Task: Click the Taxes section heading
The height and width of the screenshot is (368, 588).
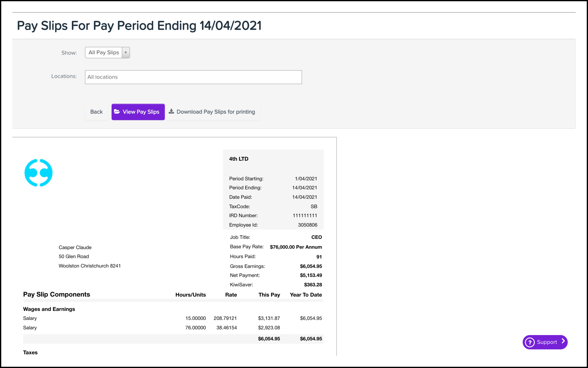Action: click(30, 352)
